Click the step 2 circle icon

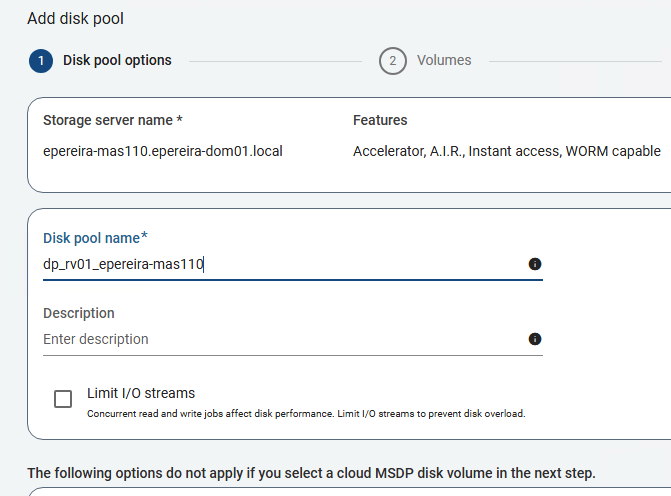[392, 61]
